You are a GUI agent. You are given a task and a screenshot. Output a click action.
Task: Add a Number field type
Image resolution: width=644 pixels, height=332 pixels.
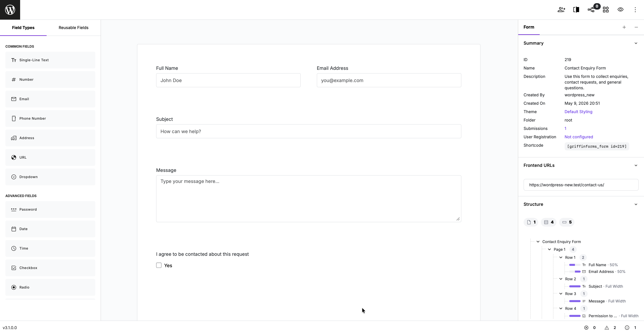[50, 80]
